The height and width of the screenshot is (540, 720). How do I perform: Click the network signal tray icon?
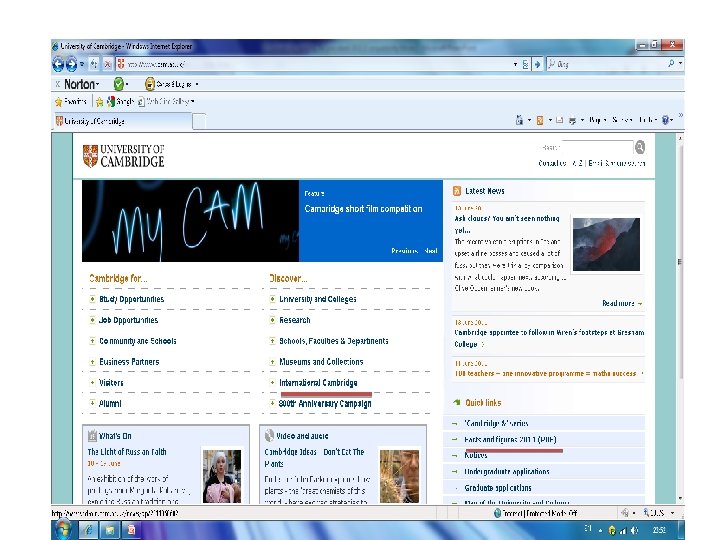coord(623,530)
